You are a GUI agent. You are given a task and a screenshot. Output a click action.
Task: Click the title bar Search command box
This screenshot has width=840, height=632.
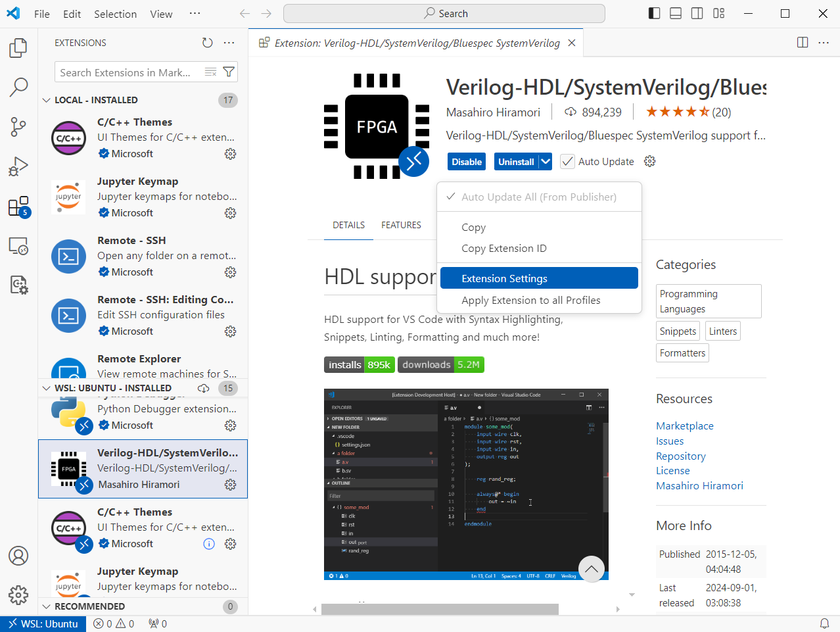(444, 13)
